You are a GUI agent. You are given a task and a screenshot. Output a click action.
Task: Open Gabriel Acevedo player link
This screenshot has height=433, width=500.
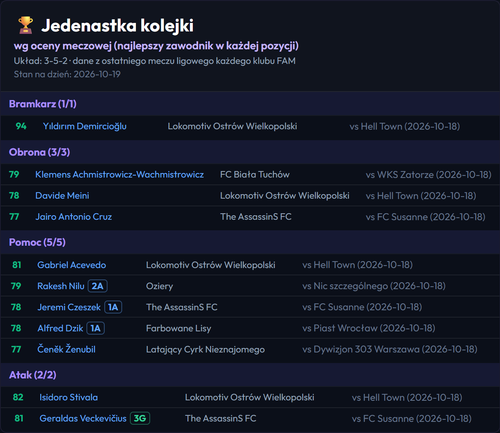click(72, 265)
